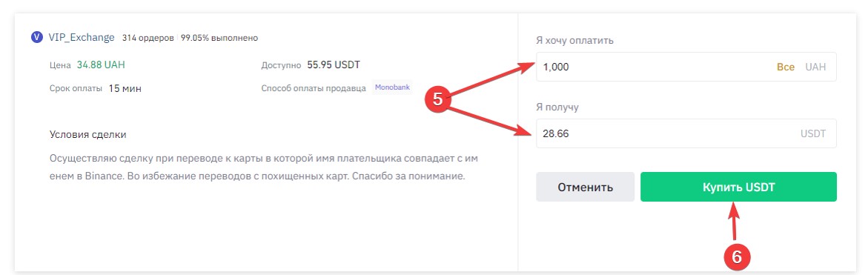Image resolution: width=868 pixels, height=275 pixels.
Task: Click the USDT currency label in field
Action: (x=813, y=134)
